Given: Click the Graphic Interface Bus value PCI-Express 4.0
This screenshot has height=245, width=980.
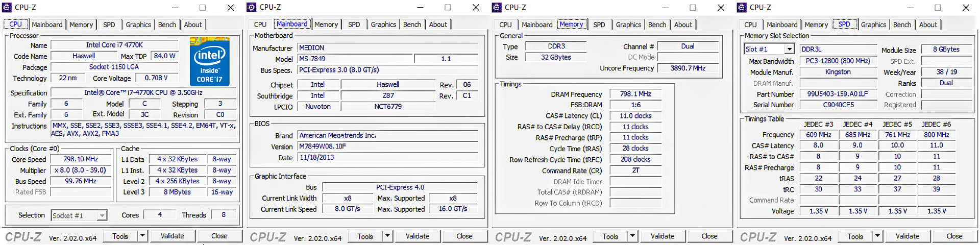Looking at the screenshot, I should (x=400, y=187).
